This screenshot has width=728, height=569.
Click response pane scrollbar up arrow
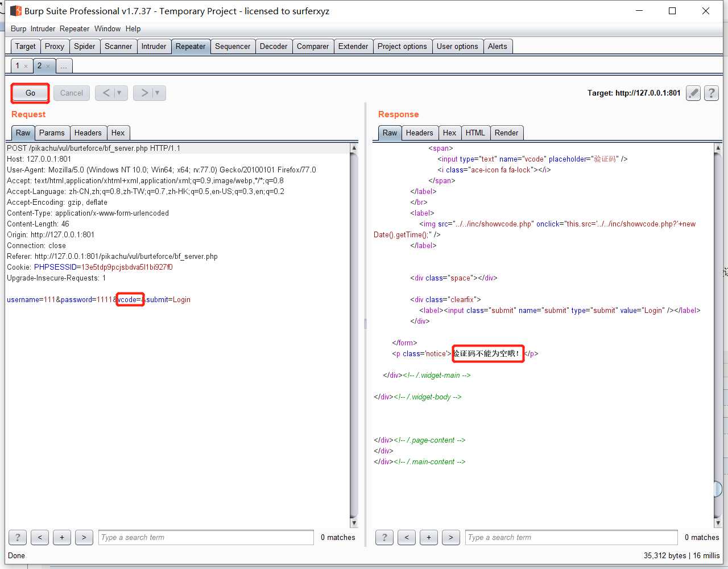718,148
